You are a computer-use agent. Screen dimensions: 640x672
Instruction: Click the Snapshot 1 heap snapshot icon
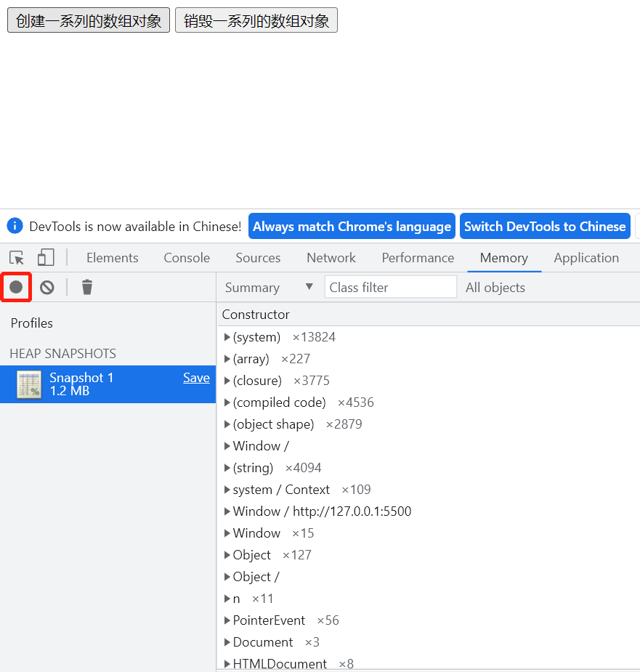[29, 384]
